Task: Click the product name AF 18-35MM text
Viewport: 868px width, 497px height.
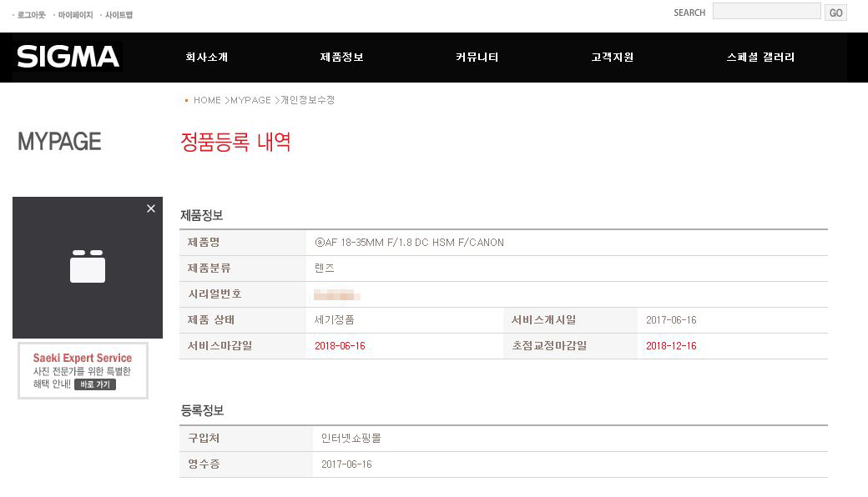Action: click(x=409, y=242)
